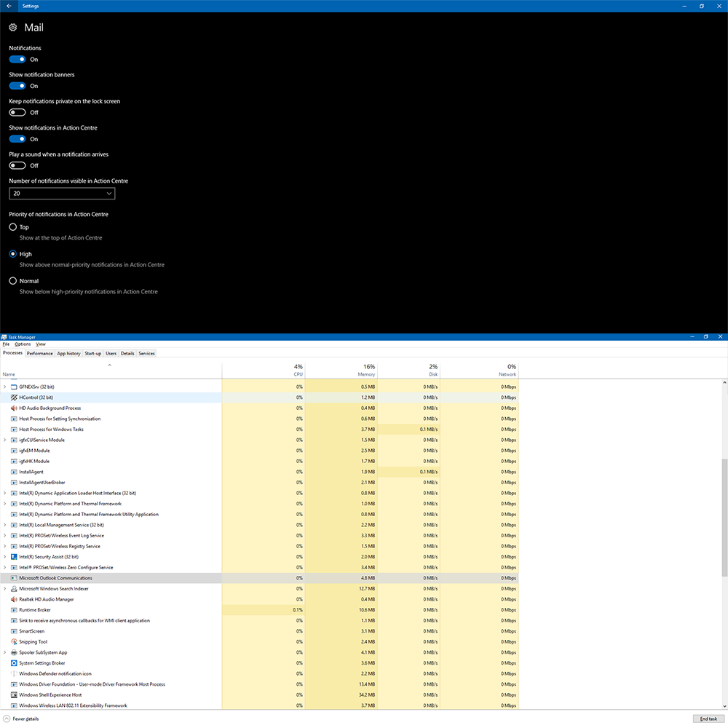Viewport: 728px width, 728px height.
Task: Click the igfxHK Module process icon
Action: tap(14, 462)
